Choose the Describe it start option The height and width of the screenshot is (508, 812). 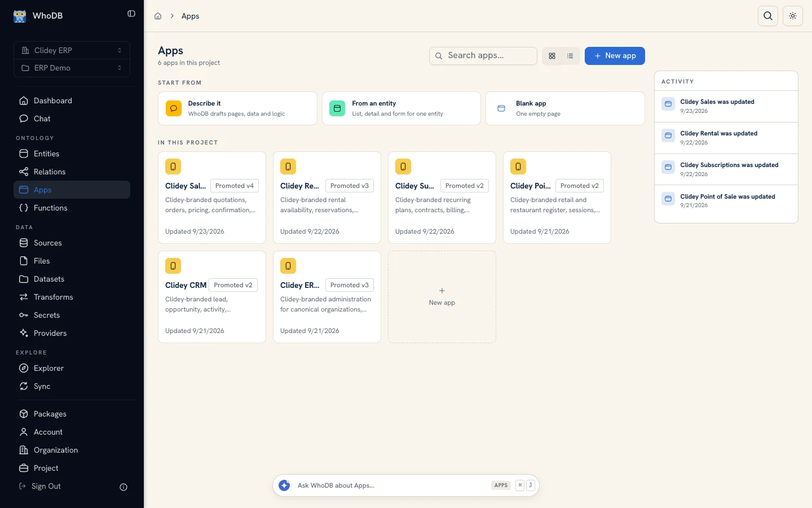(x=237, y=108)
